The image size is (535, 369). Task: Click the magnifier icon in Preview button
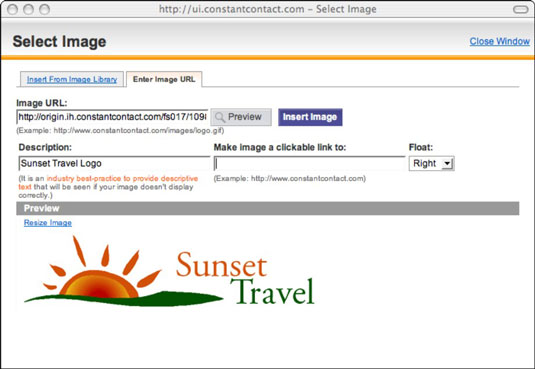[220, 117]
